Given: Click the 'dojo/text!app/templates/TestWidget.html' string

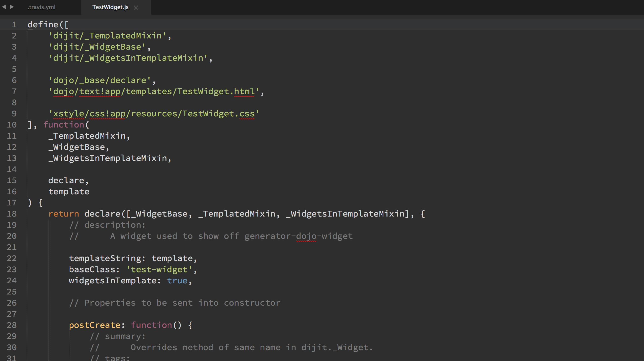Looking at the screenshot, I should [x=154, y=91].
